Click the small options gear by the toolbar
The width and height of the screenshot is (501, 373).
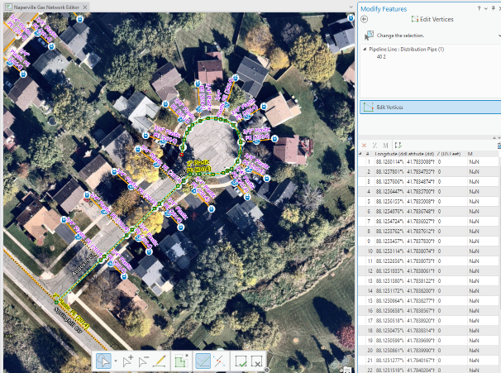[267, 370]
